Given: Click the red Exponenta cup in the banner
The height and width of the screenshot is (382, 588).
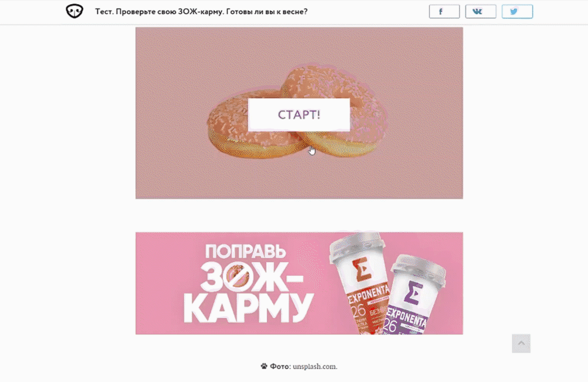Looking at the screenshot, I should (x=360, y=282).
